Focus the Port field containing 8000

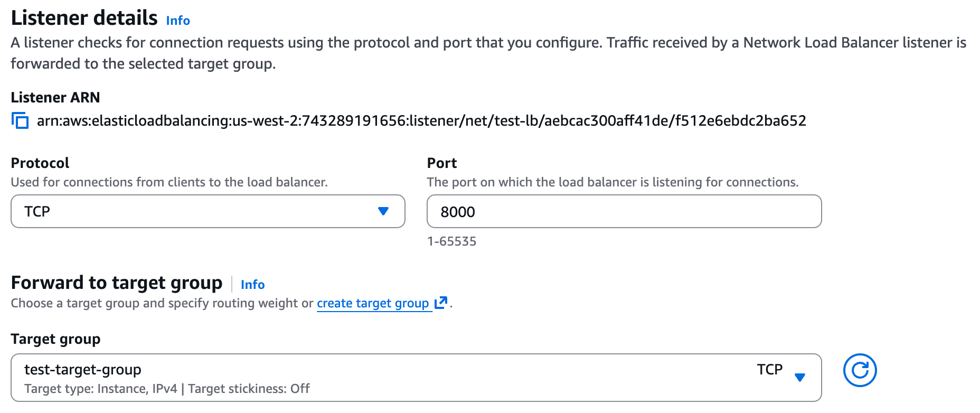pos(623,211)
